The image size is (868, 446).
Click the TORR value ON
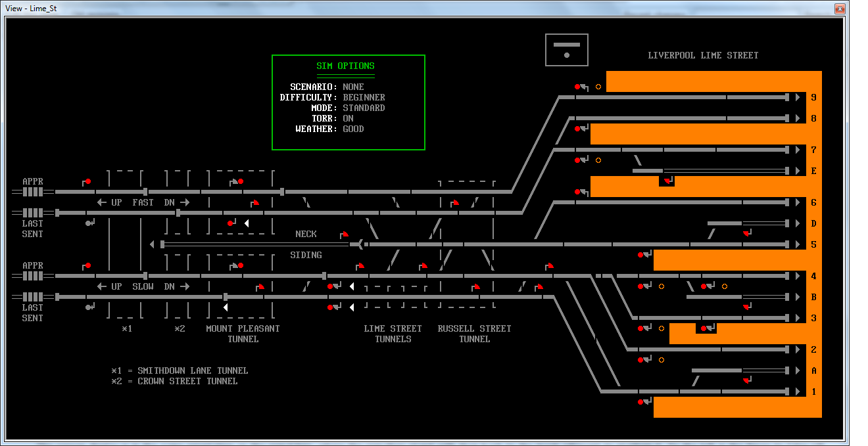(x=348, y=118)
